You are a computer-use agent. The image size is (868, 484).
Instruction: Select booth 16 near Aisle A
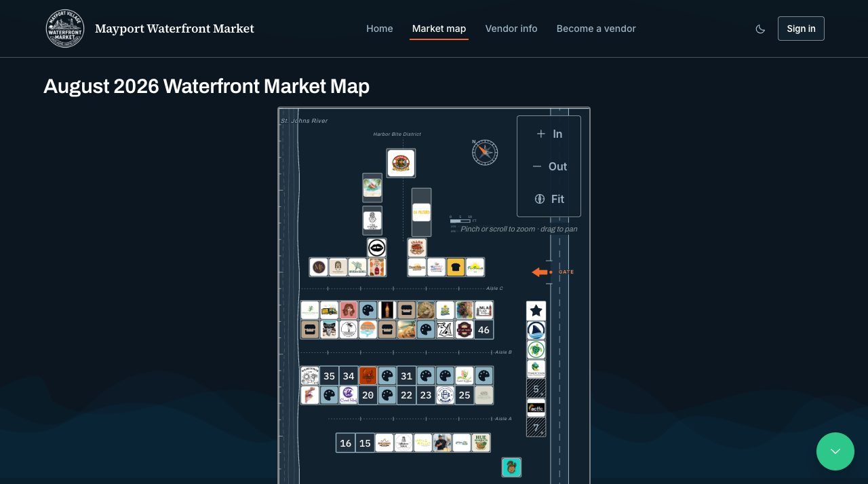click(x=345, y=443)
